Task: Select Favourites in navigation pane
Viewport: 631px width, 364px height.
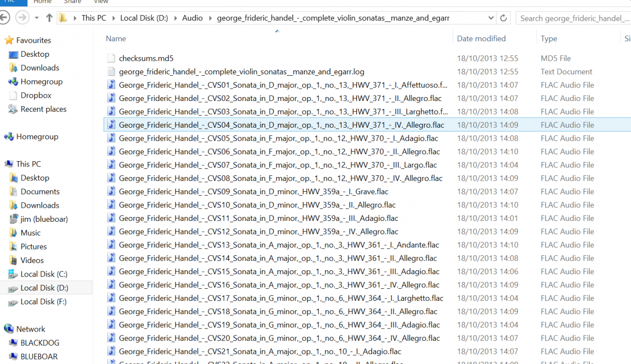Action: tap(33, 40)
